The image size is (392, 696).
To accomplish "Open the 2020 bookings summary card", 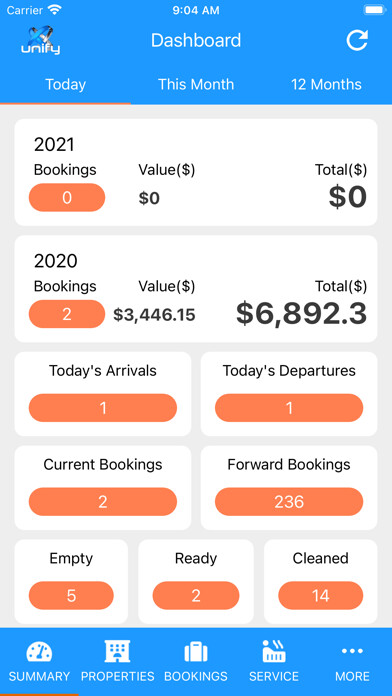I will (x=196, y=289).
